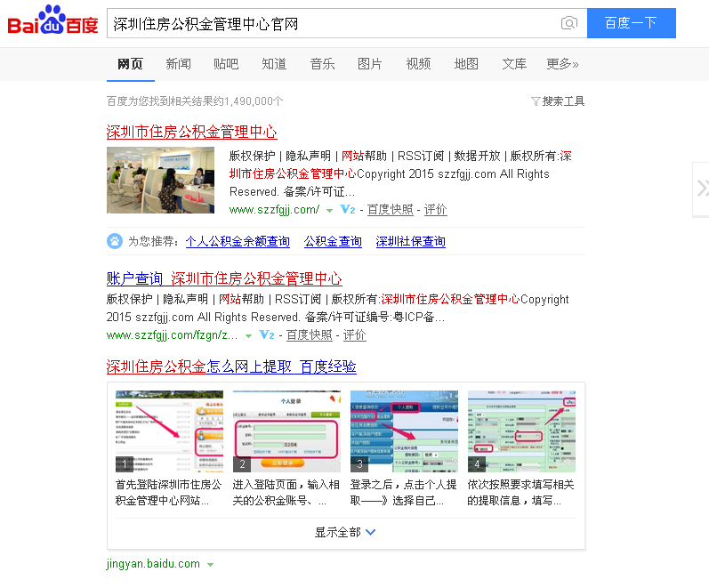709x588 pixels.
Task: Open 个人公积金余额查询 recommendation
Action: point(238,242)
